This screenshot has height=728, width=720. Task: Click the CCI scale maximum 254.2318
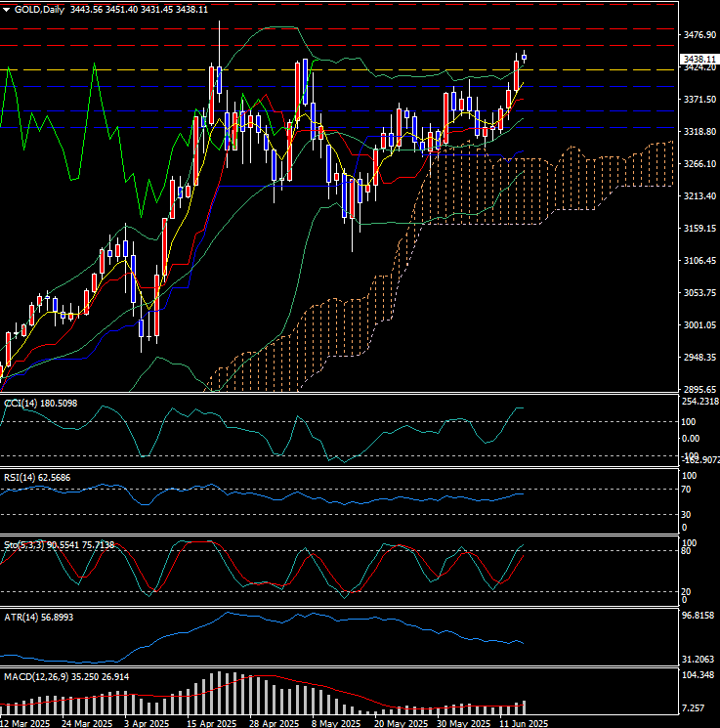700,402
